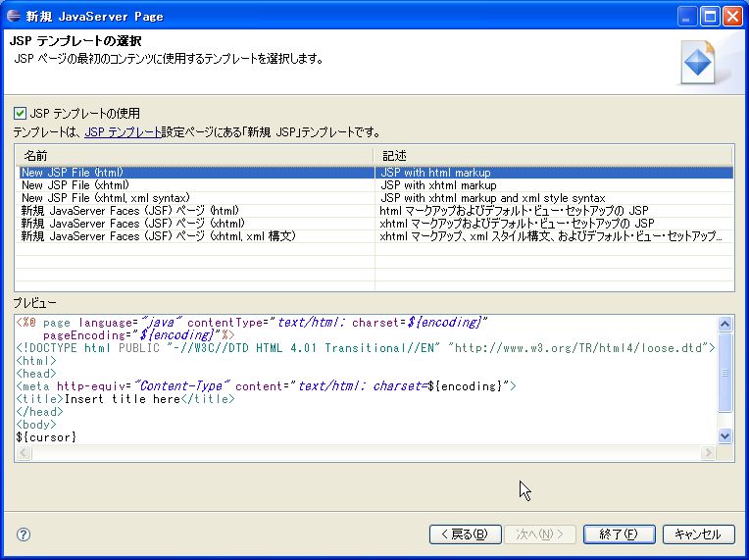Minimize the 新規 JavaServer Page dialog

click(x=687, y=17)
